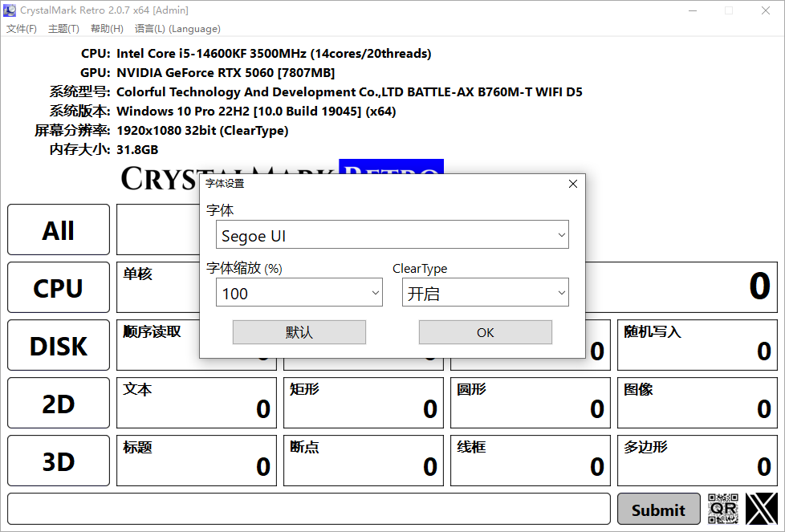Click the QR code icon near Submit
This screenshot has height=532, width=785.
tap(722, 508)
